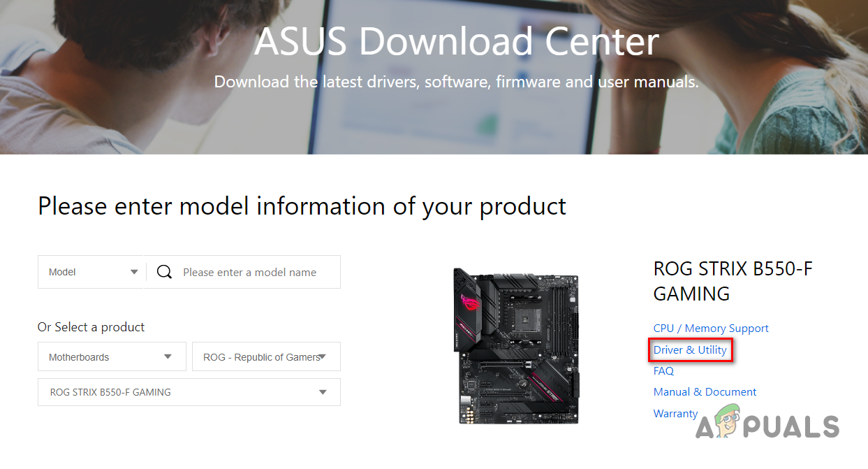The height and width of the screenshot is (469, 868).
Task: Click the ROG STRIX B550-F GAMING product title
Action: (733, 281)
